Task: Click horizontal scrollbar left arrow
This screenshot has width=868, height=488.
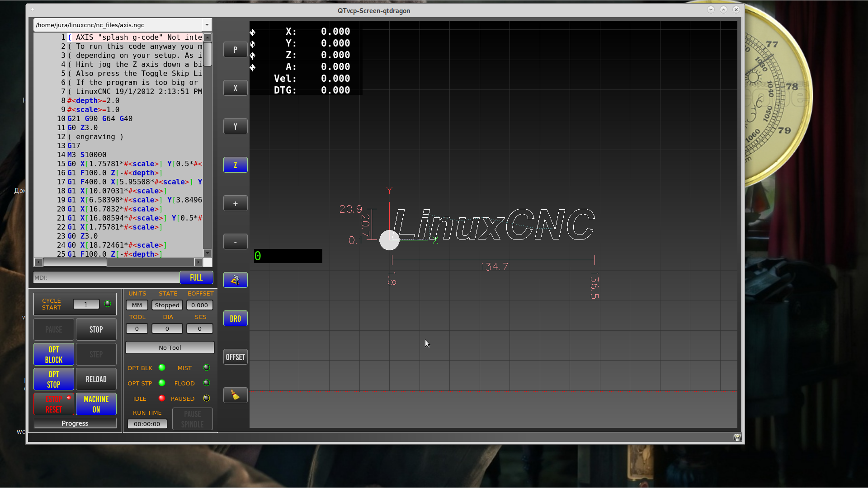Action: 38,262
